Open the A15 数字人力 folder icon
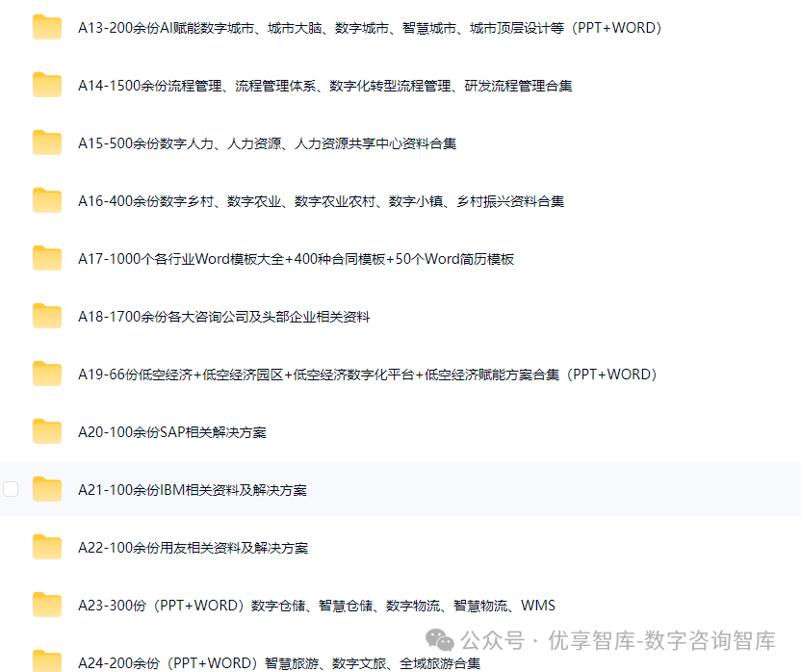Image resolution: width=801 pixels, height=672 pixels. (46, 143)
